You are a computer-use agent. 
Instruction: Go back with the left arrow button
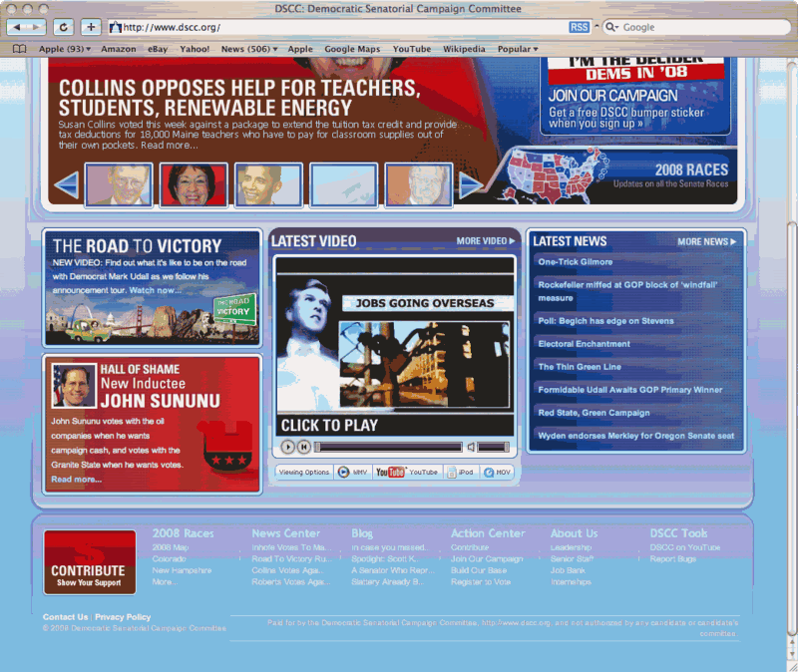[17, 27]
